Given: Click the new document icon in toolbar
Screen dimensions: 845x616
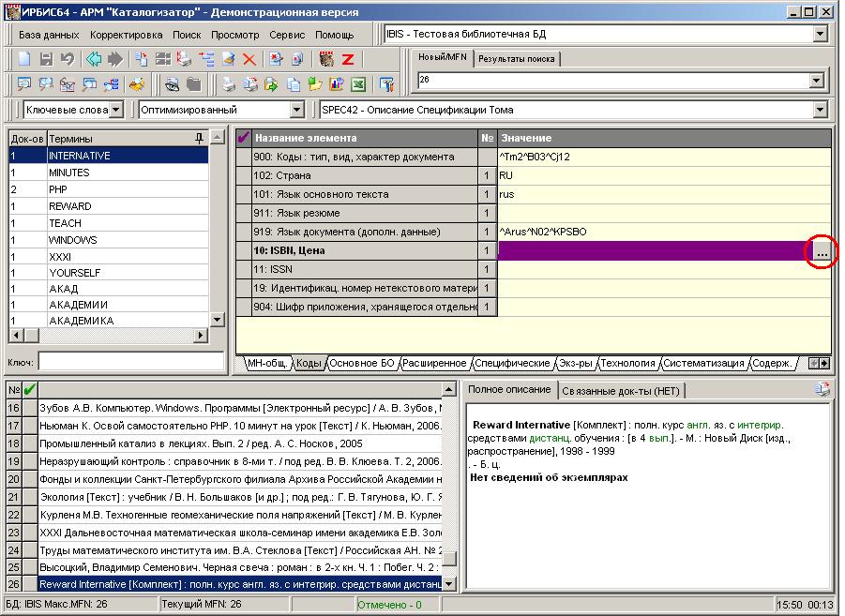Looking at the screenshot, I should point(25,59).
